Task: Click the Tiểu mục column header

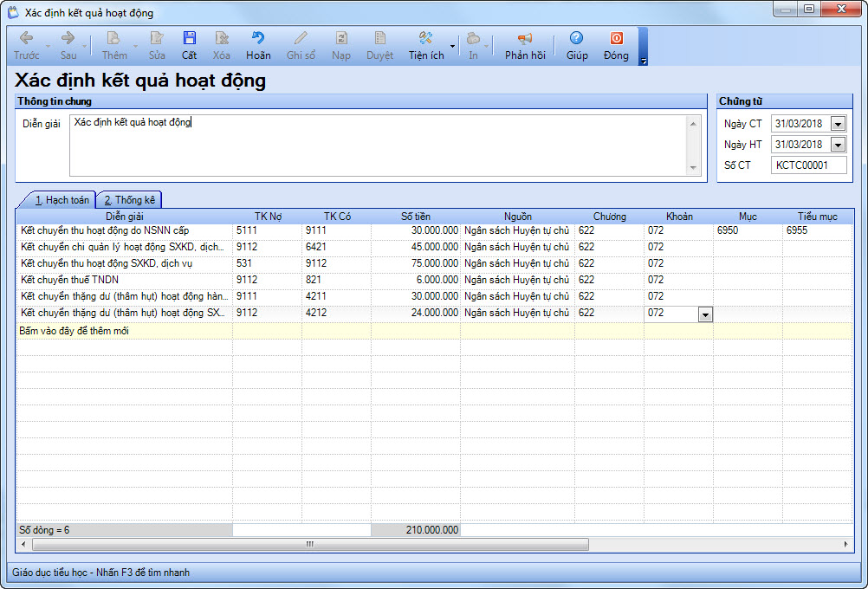Action: (818, 217)
